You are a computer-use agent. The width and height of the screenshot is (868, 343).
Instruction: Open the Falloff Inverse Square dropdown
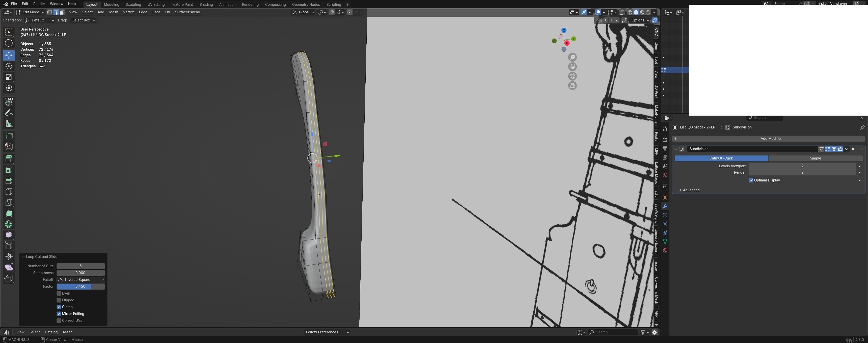(x=80, y=280)
